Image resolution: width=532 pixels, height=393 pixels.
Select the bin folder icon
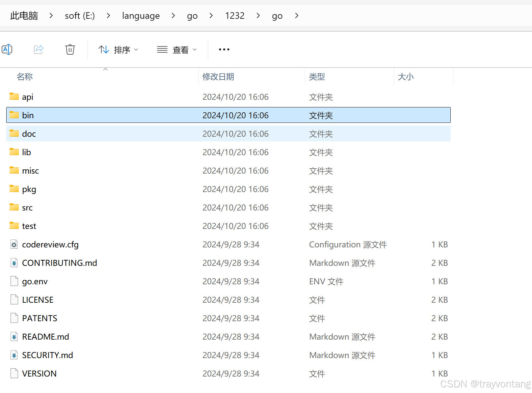(x=14, y=115)
